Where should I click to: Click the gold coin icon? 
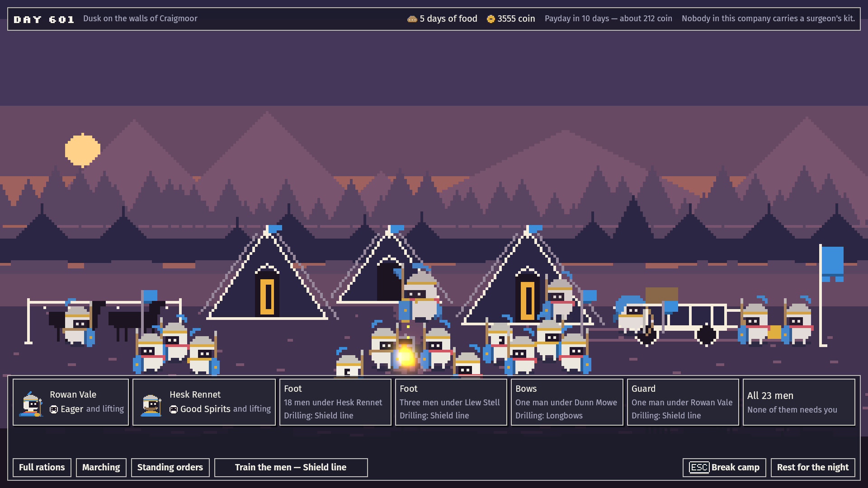(491, 19)
